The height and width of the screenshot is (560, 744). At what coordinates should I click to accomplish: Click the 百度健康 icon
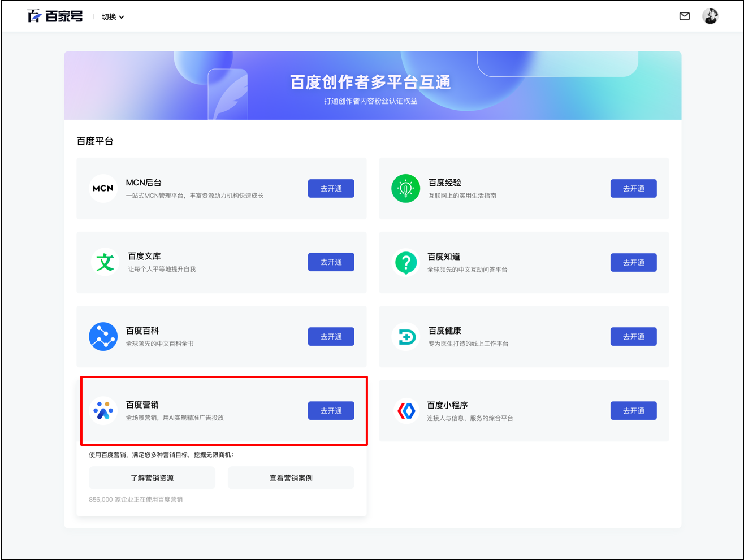405,337
